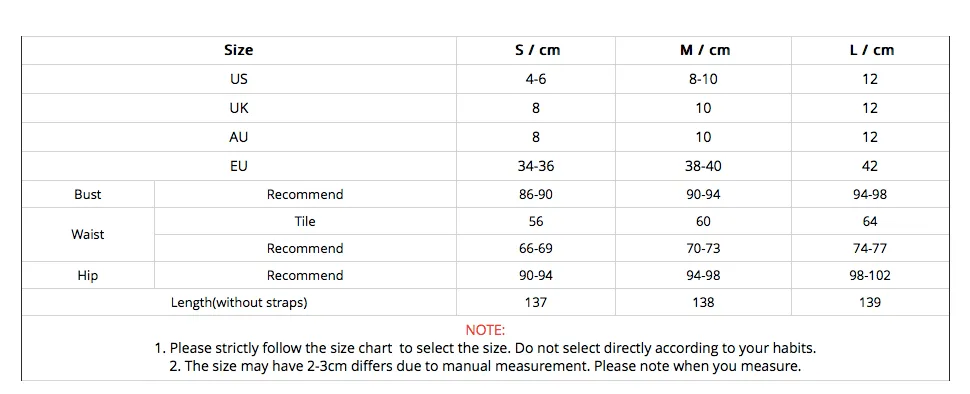Click the red NOTE: heading

485,330
